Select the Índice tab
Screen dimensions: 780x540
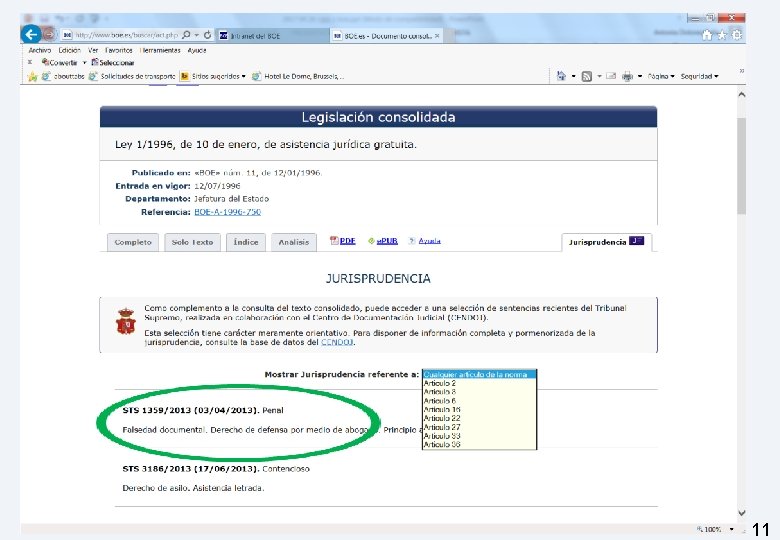(x=246, y=242)
